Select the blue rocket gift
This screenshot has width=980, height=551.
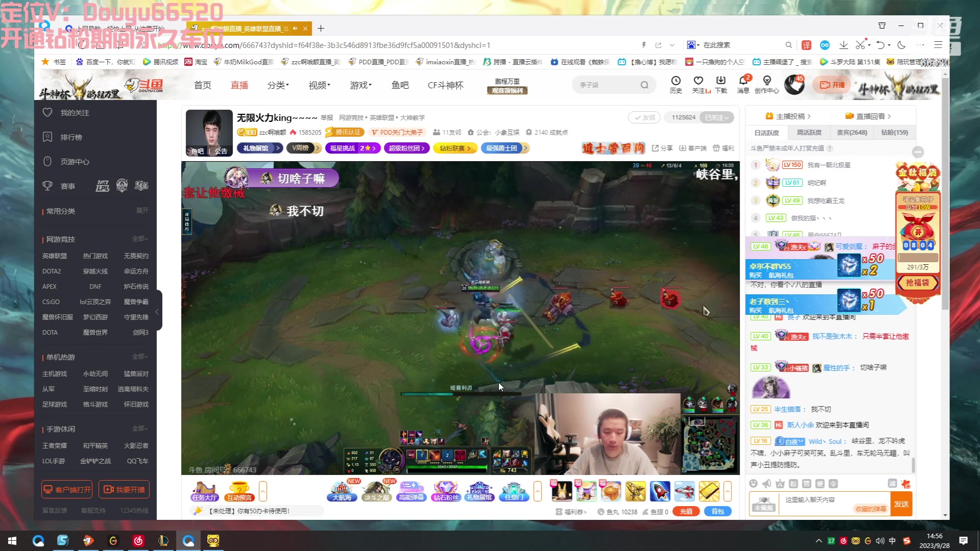tap(659, 491)
